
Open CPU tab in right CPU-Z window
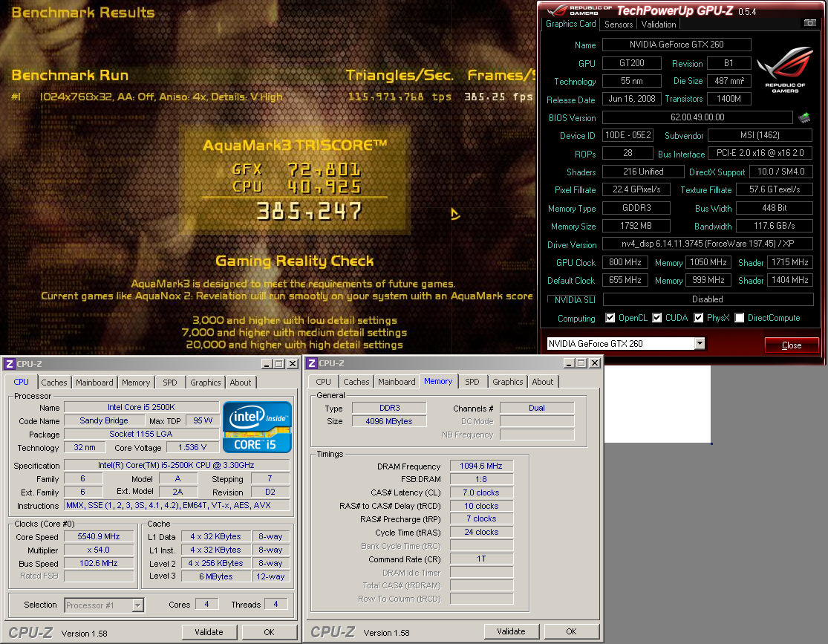click(x=323, y=382)
